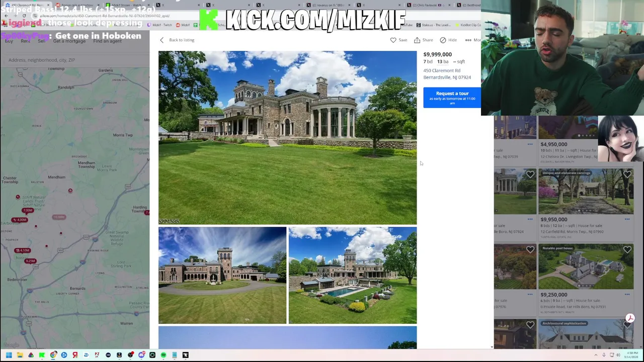Open Discord from taskbar
644x362 pixels.
[x=141, y=355]
